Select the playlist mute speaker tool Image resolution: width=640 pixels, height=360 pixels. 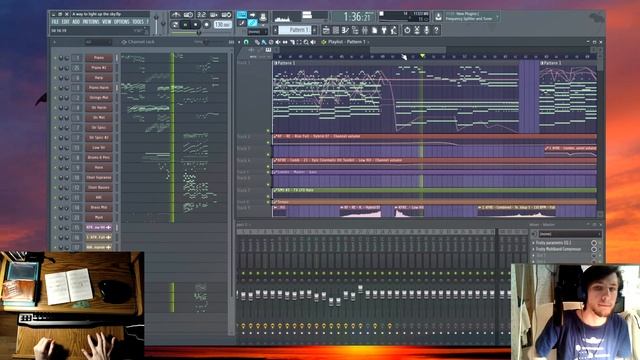click(x=278, y=42)
